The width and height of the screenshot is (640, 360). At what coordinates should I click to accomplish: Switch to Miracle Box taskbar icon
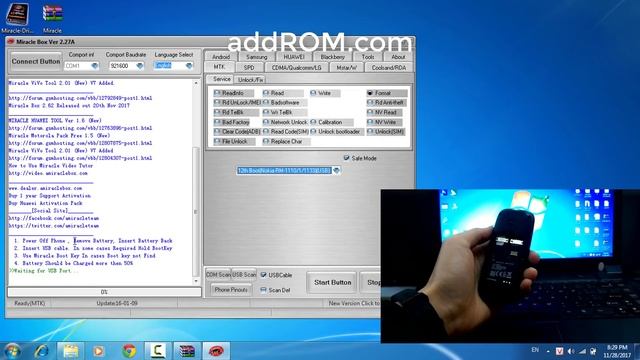[216, 351]
